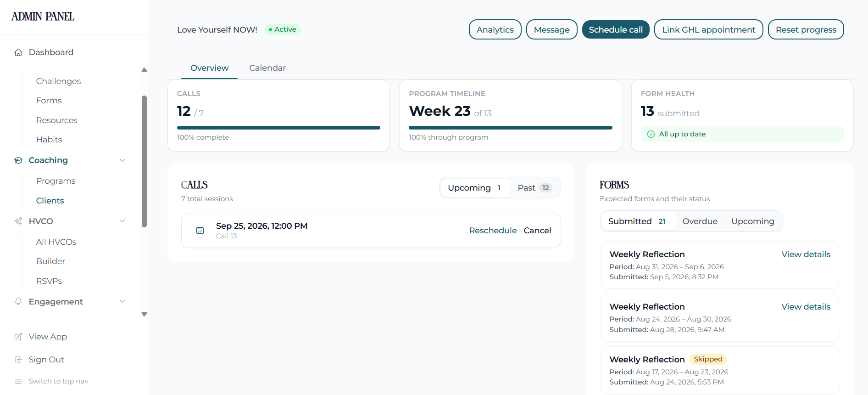
Task: Click the Calls progress bar
Action: pos(278,128)
